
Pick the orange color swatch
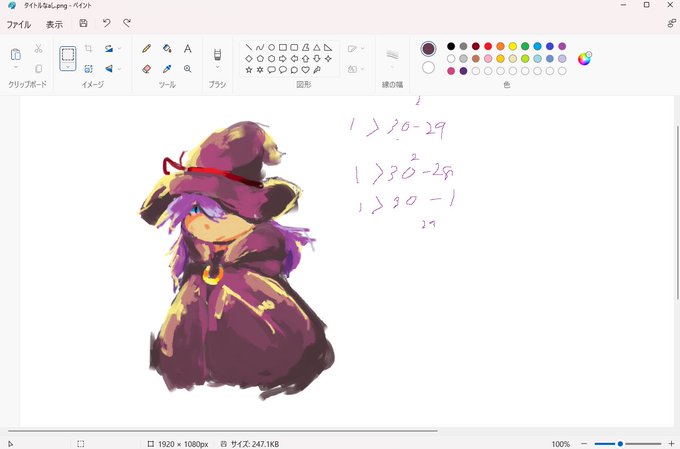500,46
